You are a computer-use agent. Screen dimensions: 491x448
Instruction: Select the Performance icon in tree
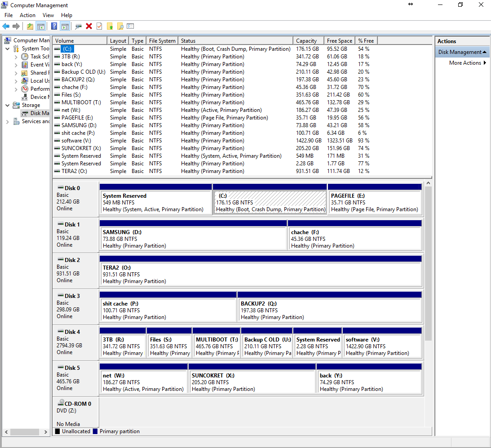point(25,89)
